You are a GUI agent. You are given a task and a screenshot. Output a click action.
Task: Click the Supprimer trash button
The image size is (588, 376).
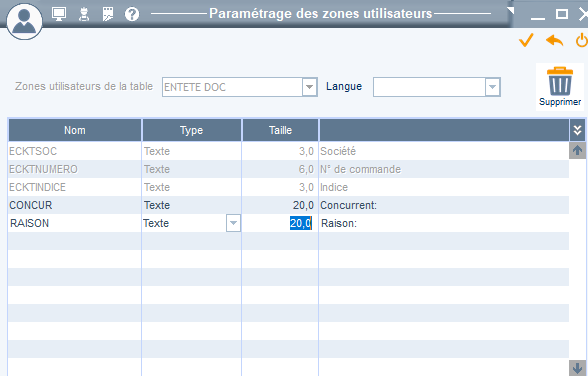(x=560, y=87)
